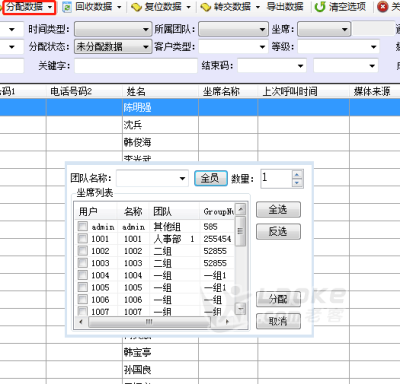The width and height of the screenshot is (400, 384).
Task: Check the admin user checkbox
Action: click(83, 227)
